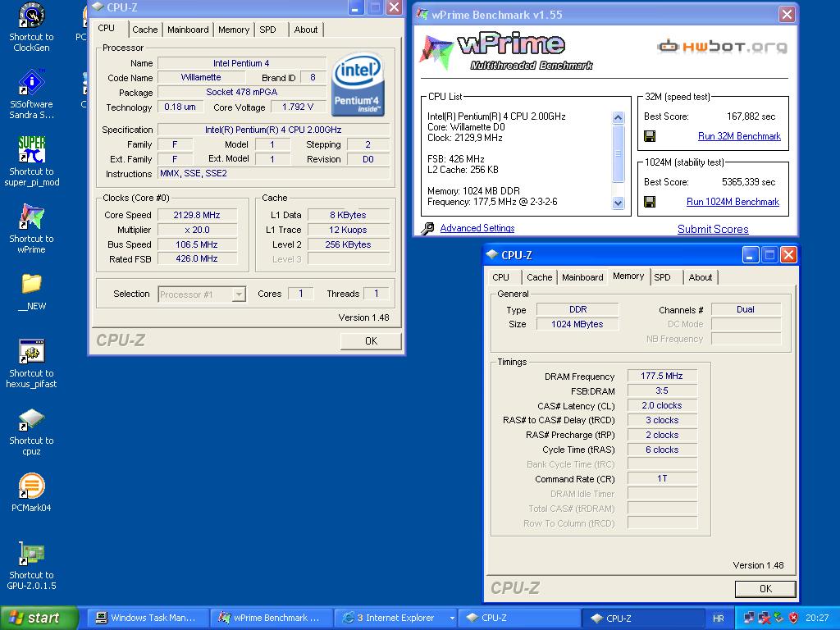
Task: Click the Instructions field MMX, SSE, SSE2
Action: pyautogui.click(x=274, y=174)
